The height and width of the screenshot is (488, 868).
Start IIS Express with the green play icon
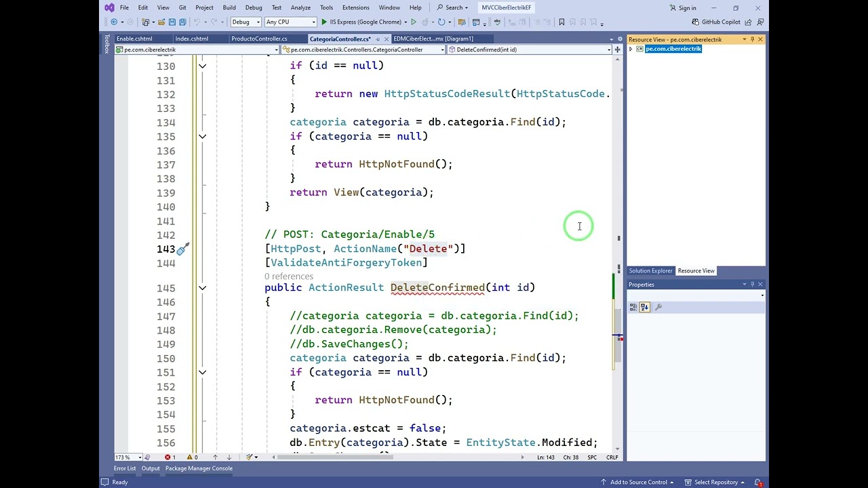pyautogui.click(x=324, y=22)
